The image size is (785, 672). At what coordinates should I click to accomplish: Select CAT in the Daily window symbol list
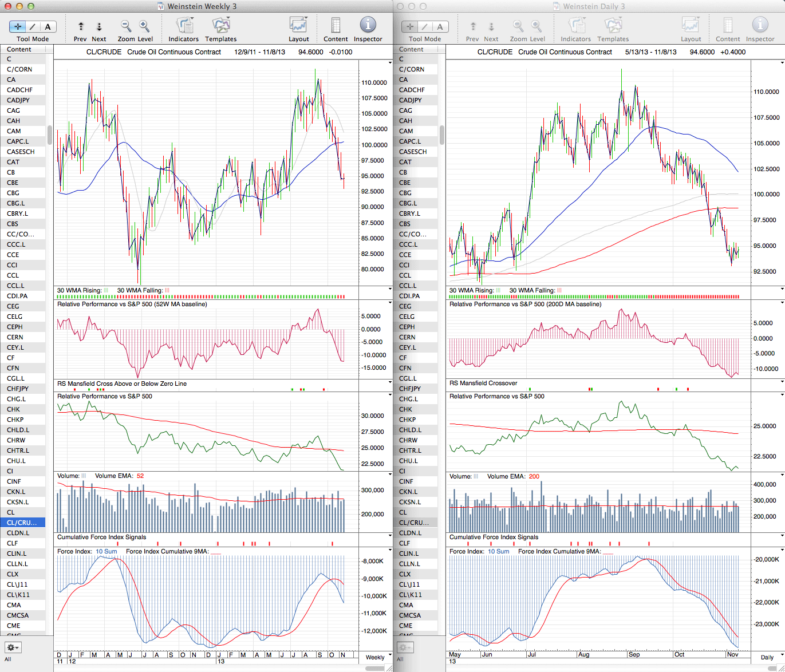tap(405, 162)
